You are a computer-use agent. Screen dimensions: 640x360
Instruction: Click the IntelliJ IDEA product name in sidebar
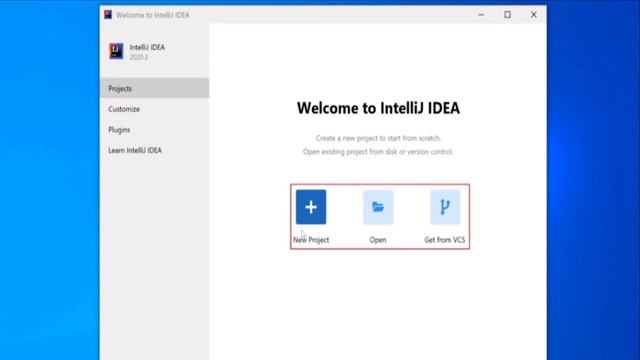pyautogui.click(x=147, y=47)
